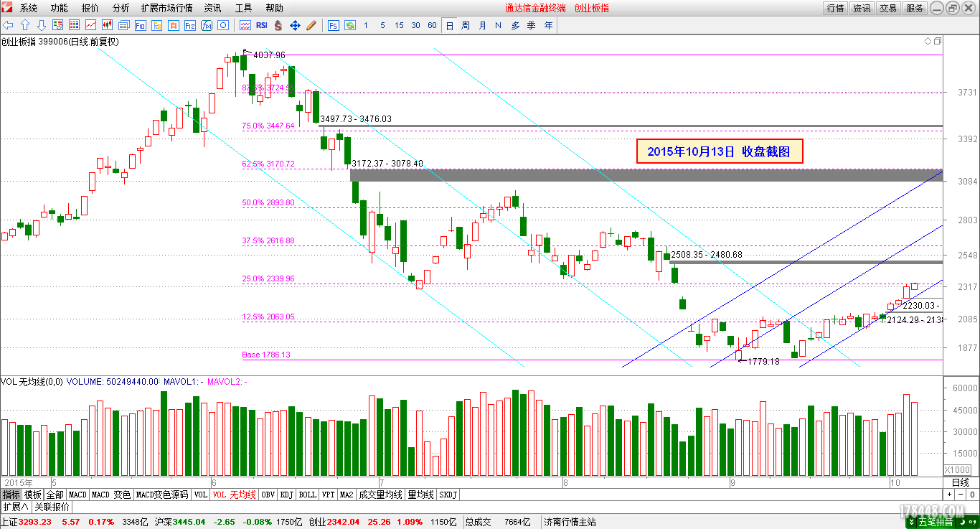Image resolution: width=980 pixels, height=529 pixels.
Task: Expand the '扩展∧' panel tab
Action: (15, 507)
